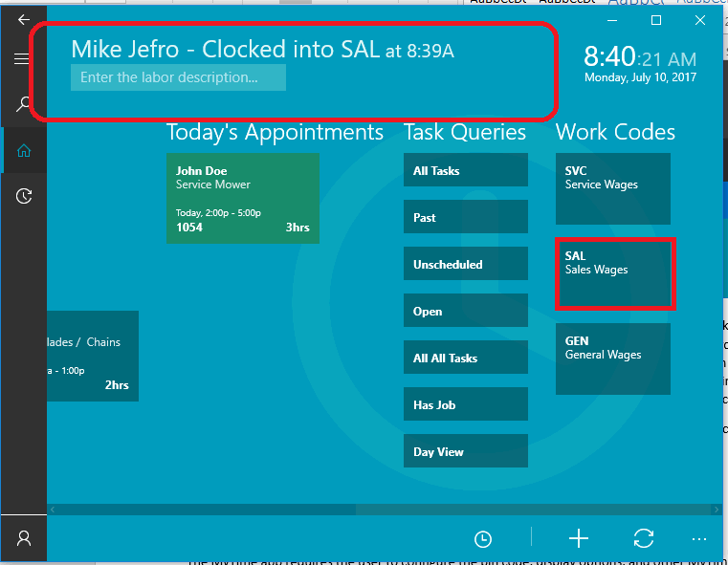The image size is (728, 565).
Task: Click the search magnifier icon
Action: tap(24, 104)
